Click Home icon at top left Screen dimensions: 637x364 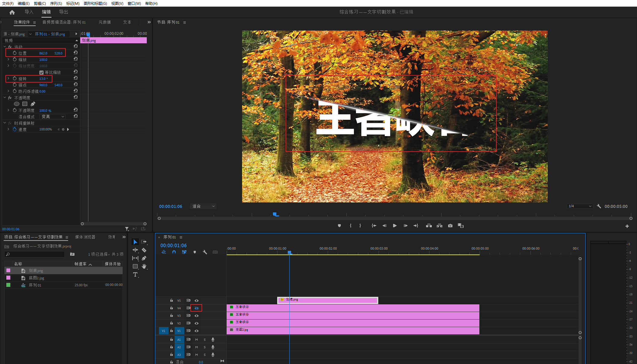(12, 12)
